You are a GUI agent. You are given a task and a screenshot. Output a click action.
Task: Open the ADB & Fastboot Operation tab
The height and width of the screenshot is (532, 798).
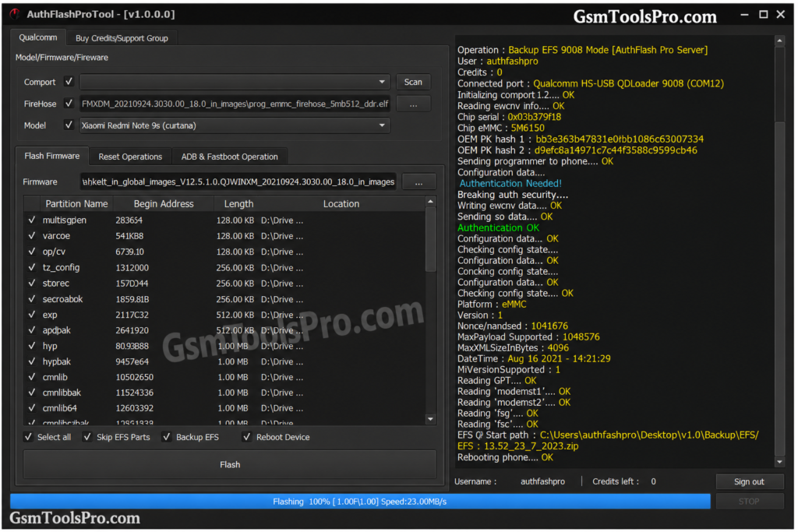tap(230, 157)
